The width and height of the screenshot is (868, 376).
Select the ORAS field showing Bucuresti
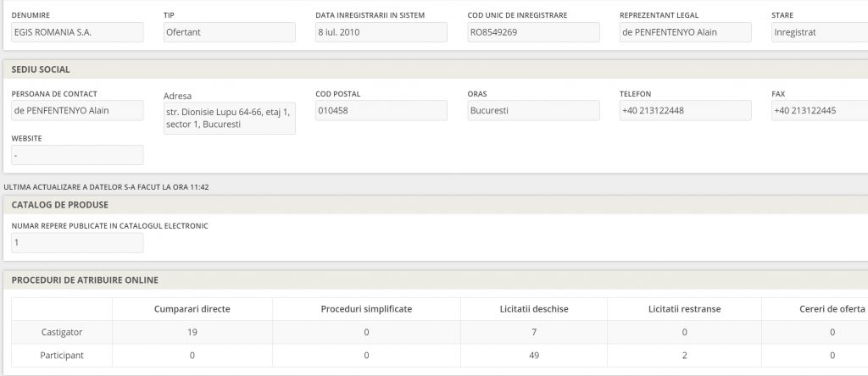coord(534,110)
